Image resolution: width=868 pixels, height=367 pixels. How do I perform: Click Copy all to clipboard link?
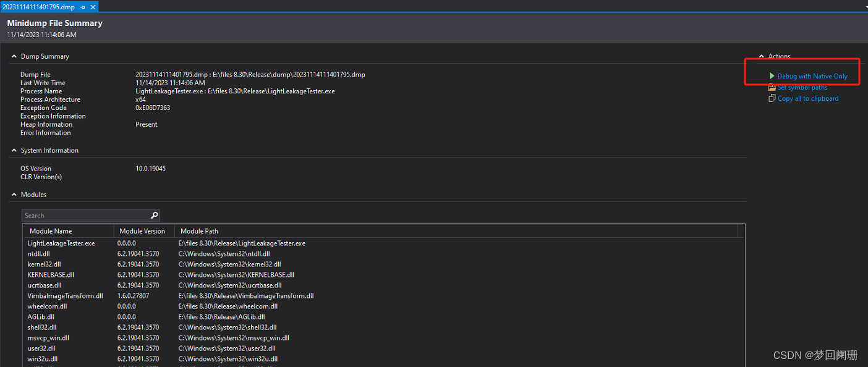click(x=808, y=98)
